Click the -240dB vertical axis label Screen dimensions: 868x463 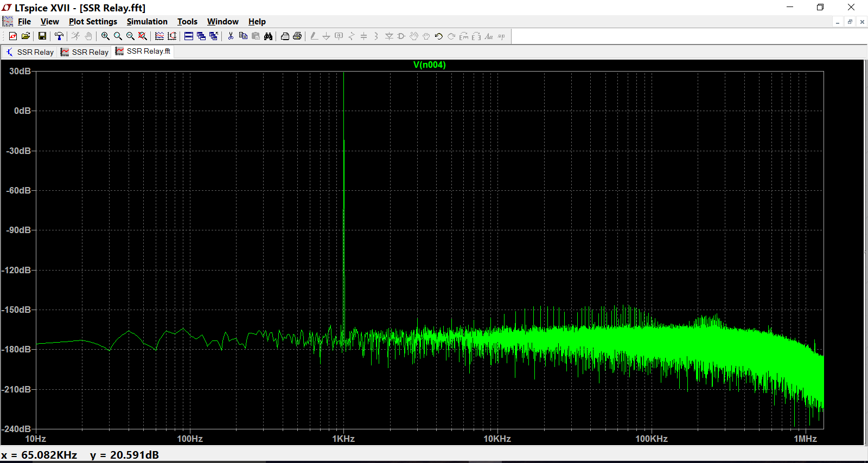17,429
